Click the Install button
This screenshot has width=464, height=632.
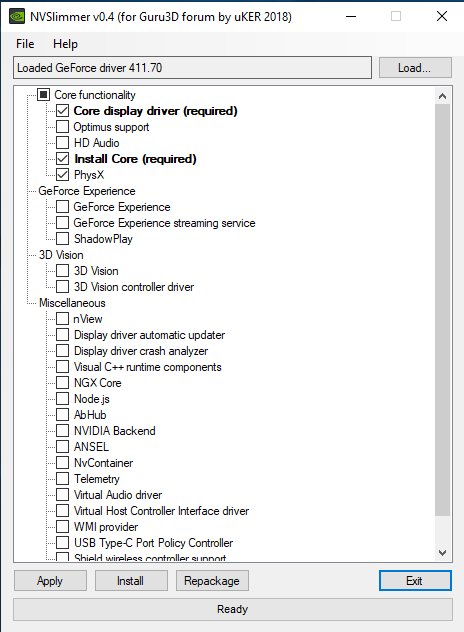click(x=131, y=580)
